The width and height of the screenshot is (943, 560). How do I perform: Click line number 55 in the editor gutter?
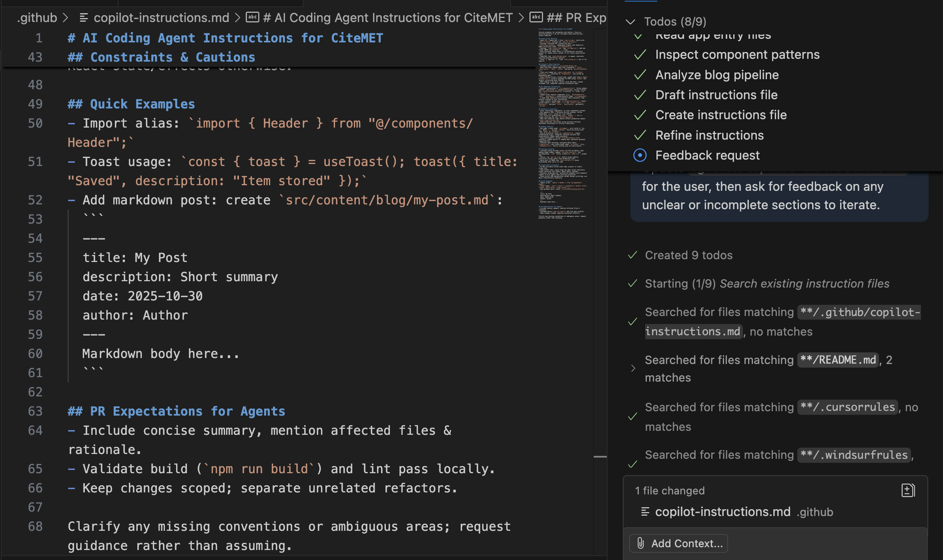coord(35,258)
